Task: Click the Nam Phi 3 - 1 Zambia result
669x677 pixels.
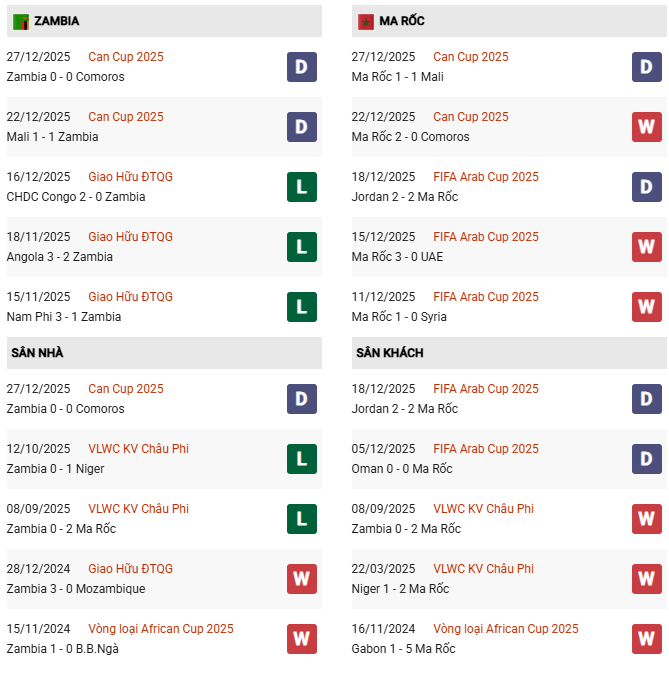Action: point(63,317)
